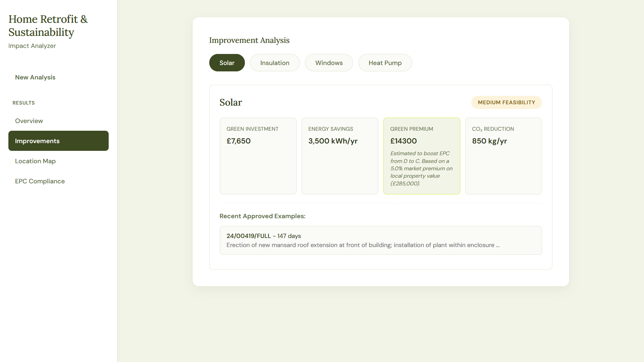The width and height of the screenshot is (644, 362).
Task: Go to Location Map
Action: [x=35, y=161]
